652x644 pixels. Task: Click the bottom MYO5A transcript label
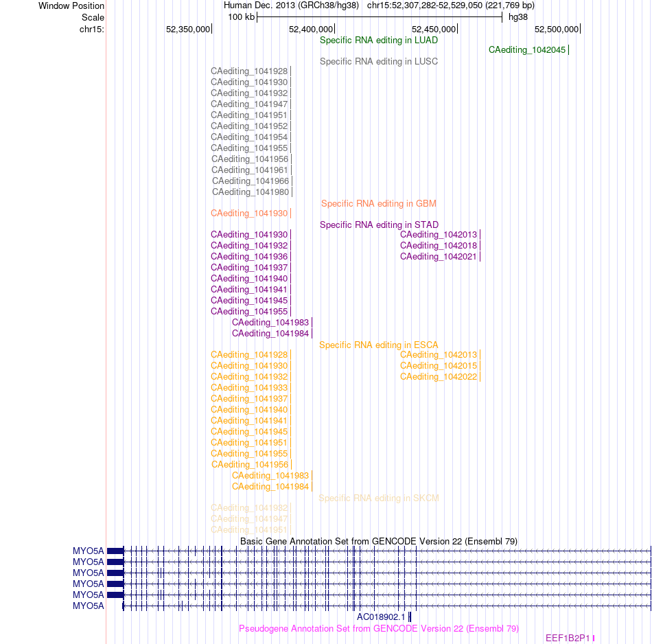click(88, 606)
